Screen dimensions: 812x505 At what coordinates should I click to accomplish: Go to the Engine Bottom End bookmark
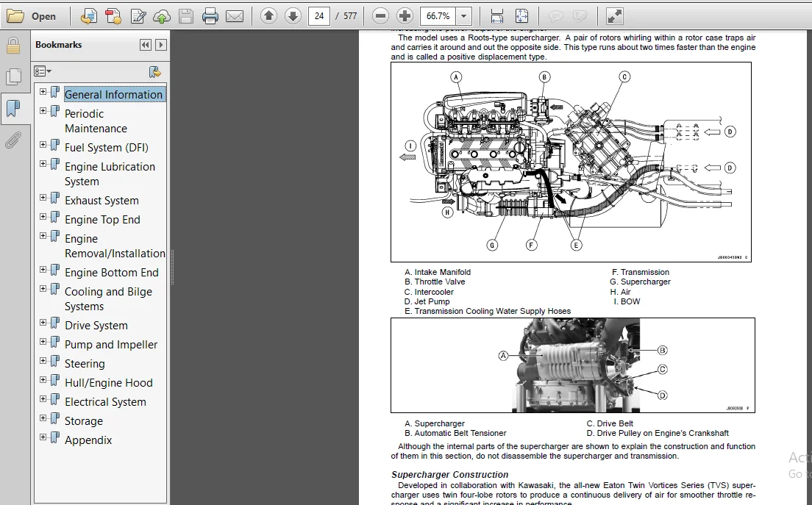[x=111, y=273]
